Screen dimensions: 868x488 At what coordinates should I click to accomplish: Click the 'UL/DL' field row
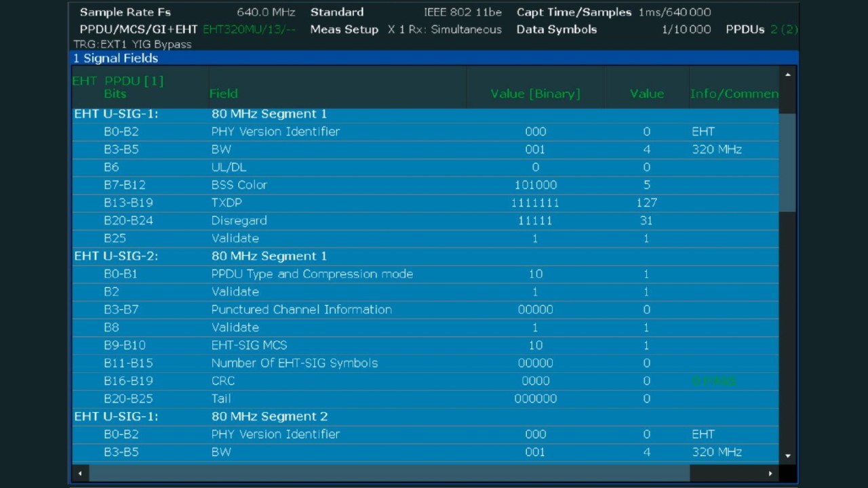click(x=425, y=167)
